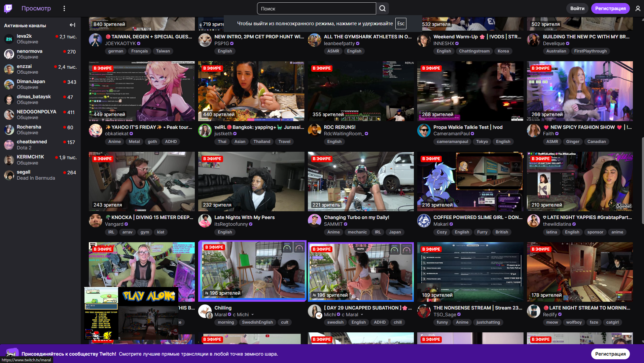Focus the Поиск search field
644x363 pixels.
[316, 8]
